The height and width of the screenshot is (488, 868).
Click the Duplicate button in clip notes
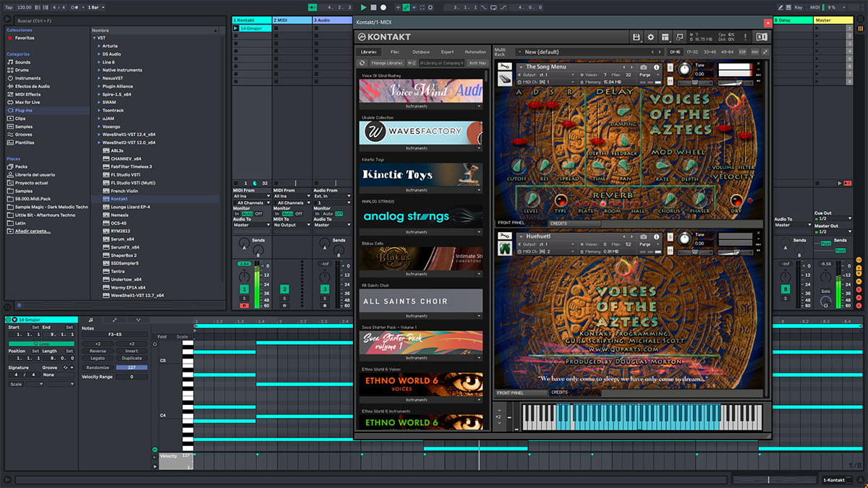(132, 358)
